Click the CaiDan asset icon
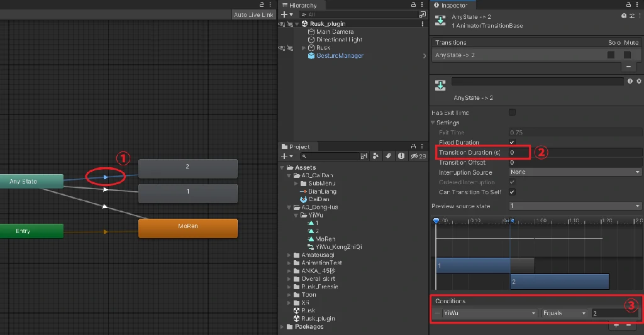 tap(304, 199)
